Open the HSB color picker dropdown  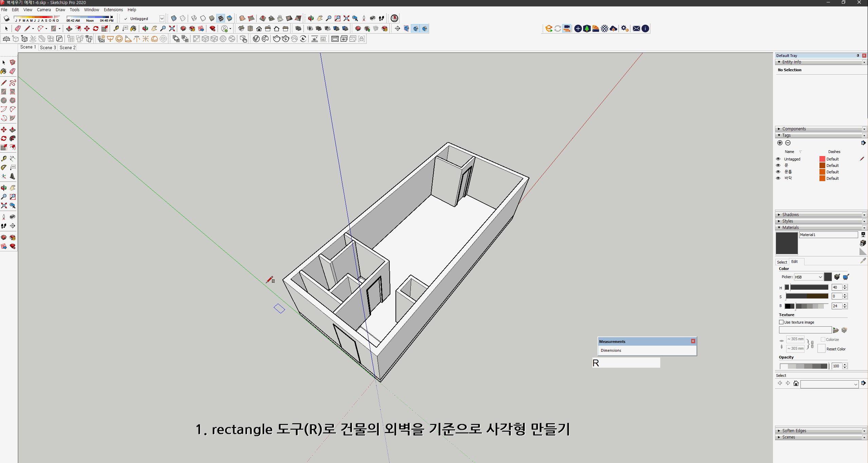(x=808, y=277)
